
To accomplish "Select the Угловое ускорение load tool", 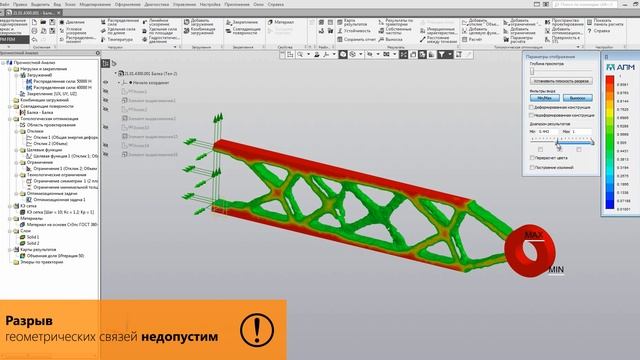I will click(72, 31).
